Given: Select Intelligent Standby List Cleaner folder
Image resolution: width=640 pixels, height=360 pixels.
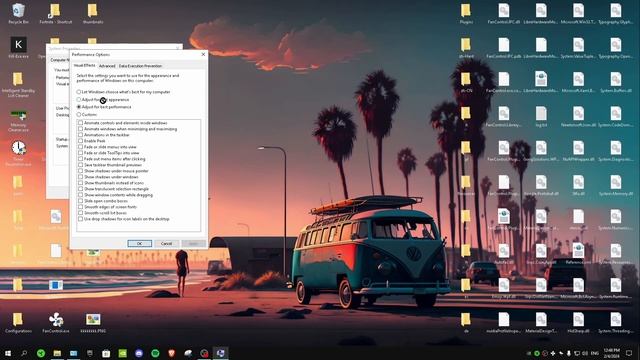Looking at the screenshot, I should point(18,84).
